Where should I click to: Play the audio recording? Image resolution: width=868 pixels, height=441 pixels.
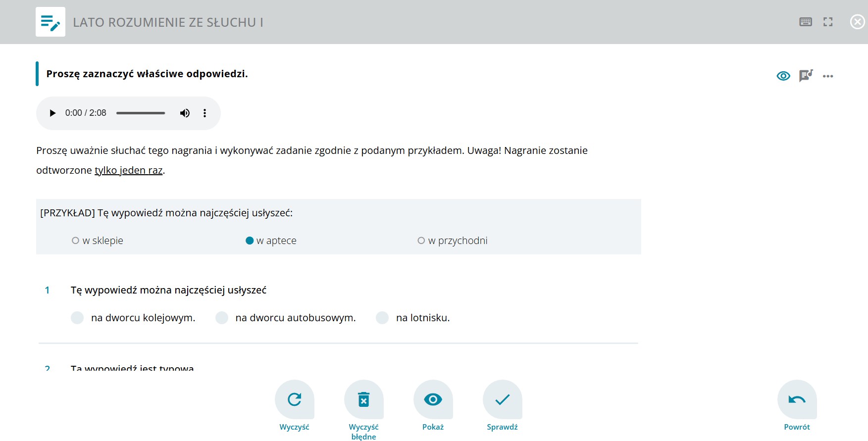52,113
